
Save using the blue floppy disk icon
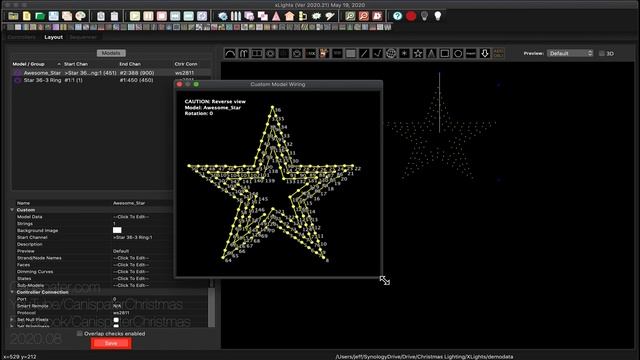click(x=53, y=16)
